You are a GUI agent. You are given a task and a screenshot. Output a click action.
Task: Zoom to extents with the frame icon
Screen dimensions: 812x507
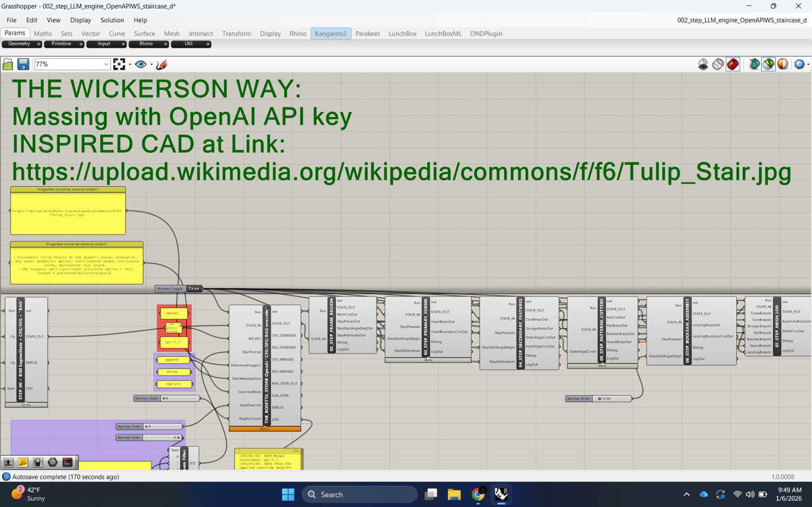(119, 64)
